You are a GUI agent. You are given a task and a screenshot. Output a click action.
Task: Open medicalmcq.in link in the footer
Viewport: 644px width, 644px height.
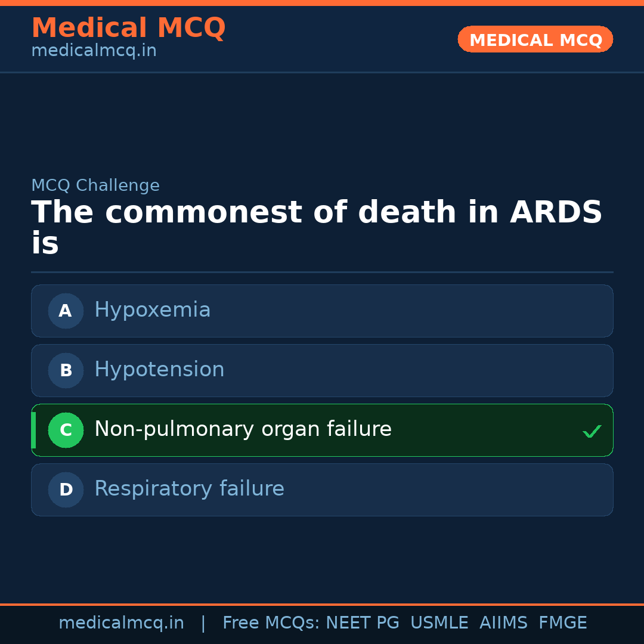click(x=121, y=623)
